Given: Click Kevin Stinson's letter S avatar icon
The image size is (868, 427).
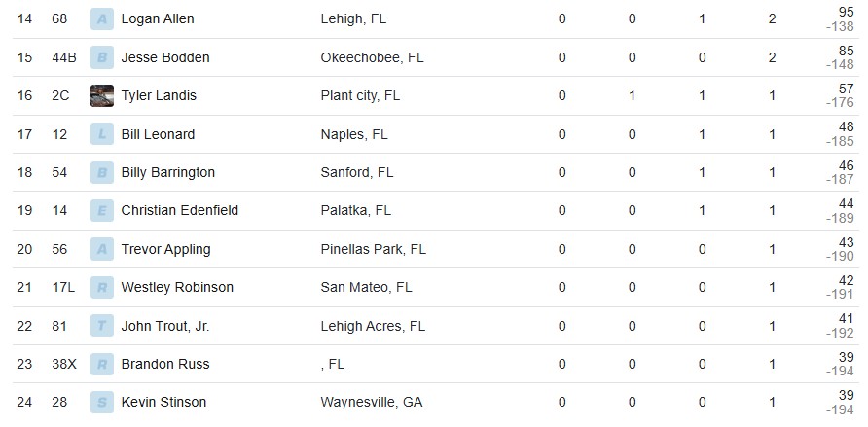Looking at the screenshot, I should tap(101, 402).
